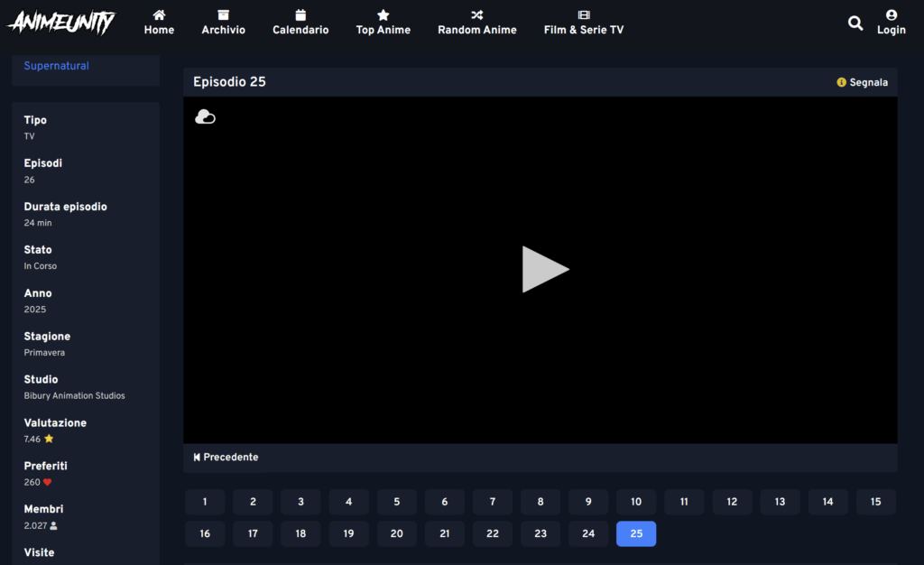Open Archivio from the navigation bar
Image resolution: width=924 pixels, height=565 pixels.
[x=223, y=23]
